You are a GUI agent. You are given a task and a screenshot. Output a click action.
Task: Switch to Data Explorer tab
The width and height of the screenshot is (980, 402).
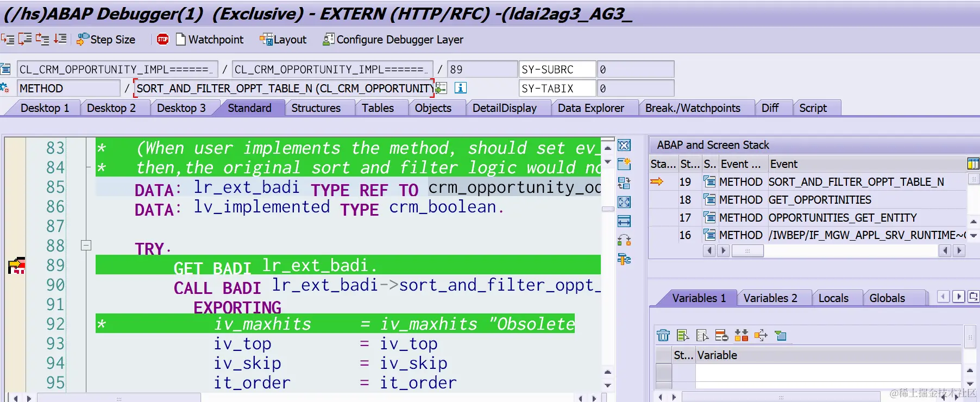(x=591, y=108)
